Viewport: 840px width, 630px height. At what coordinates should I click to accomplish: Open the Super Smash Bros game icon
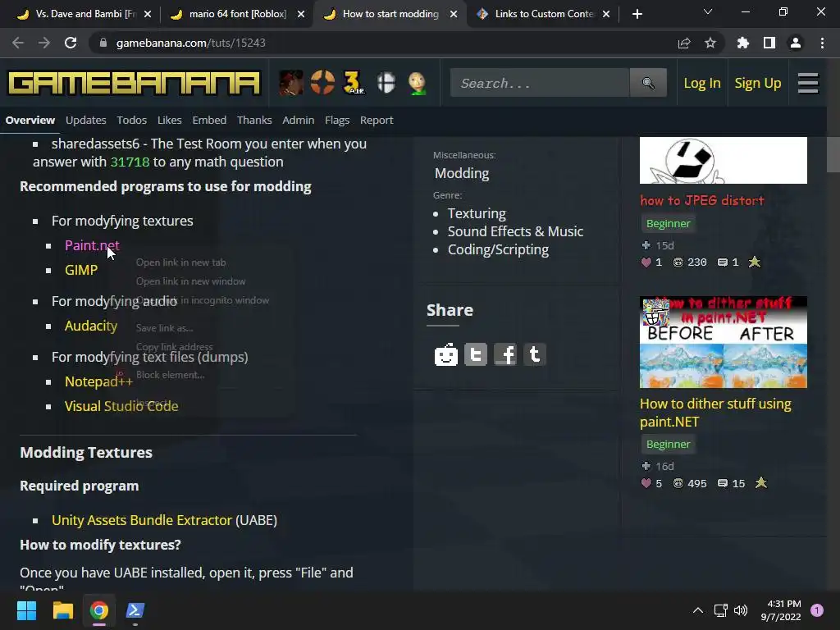pos(386,83)
